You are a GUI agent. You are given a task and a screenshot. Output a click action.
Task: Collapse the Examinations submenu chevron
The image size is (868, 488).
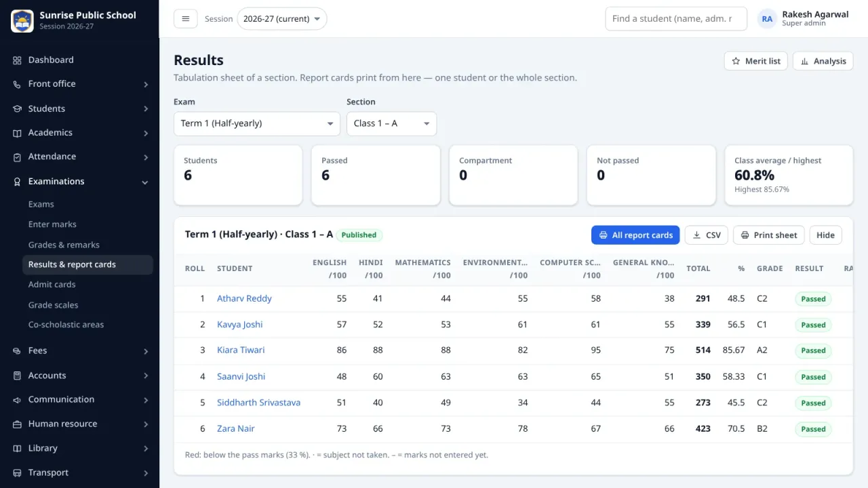tap(145, 182)
